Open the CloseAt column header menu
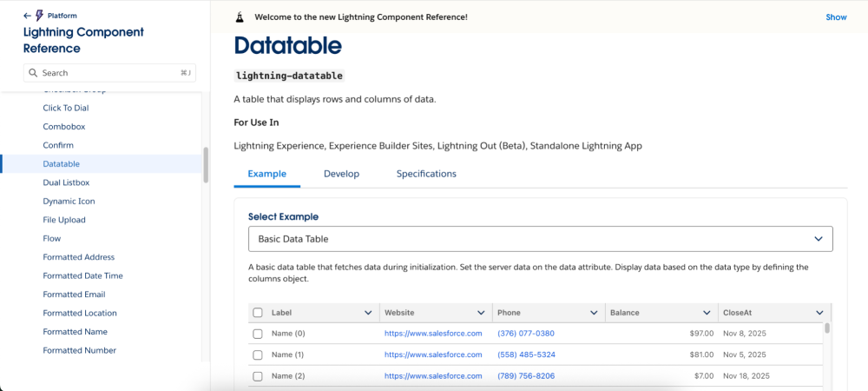This screenshot has height=391, width=868. 820,313
